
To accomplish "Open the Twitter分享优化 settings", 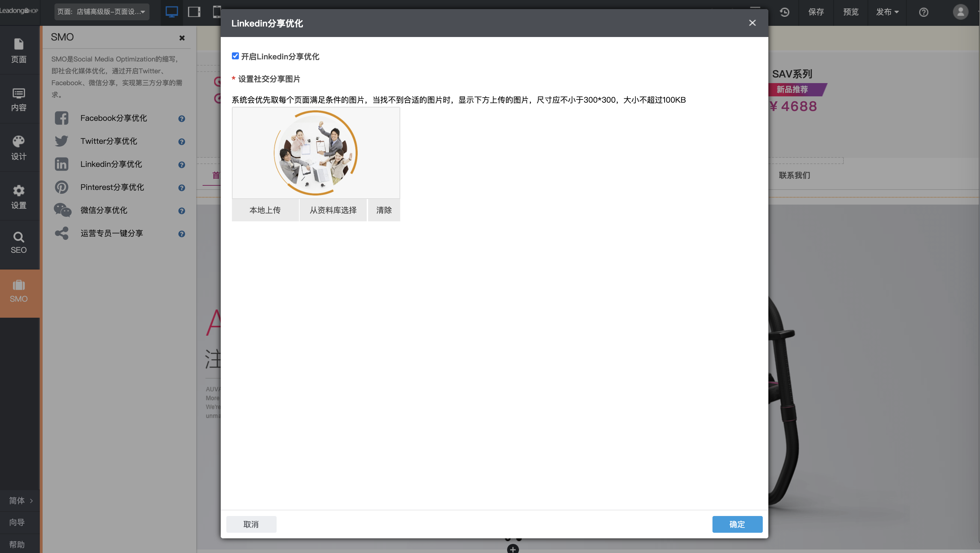I will pyautogui.click(x=108, y=141).
